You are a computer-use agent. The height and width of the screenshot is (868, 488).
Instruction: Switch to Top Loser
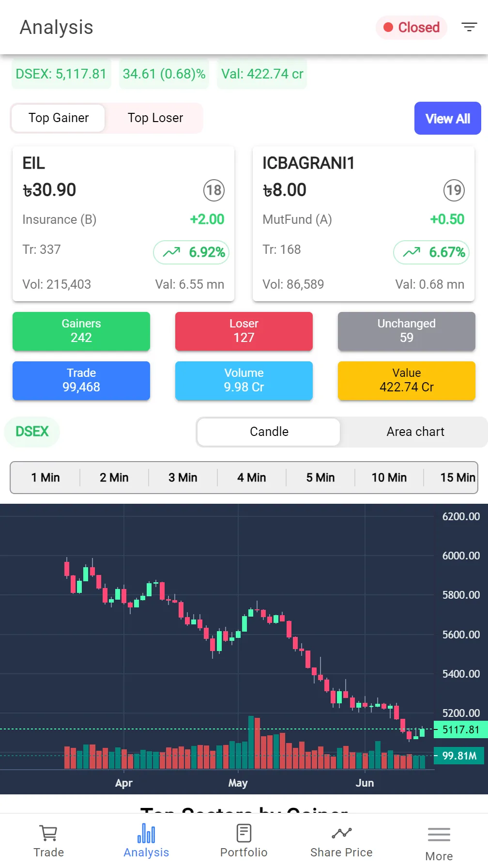155,118
